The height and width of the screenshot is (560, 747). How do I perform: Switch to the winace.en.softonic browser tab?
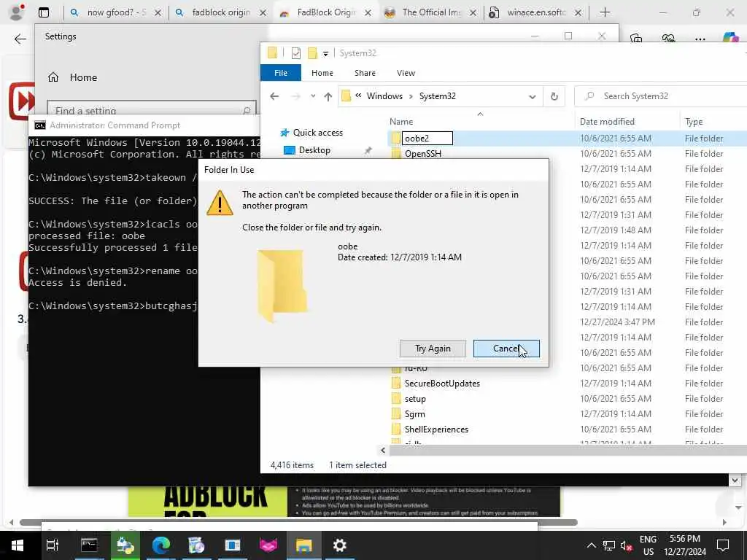coord(536,13)
